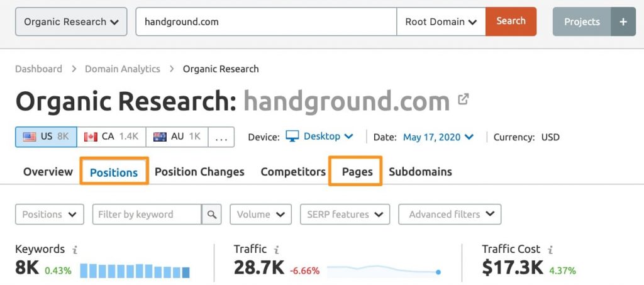This screenshot has width=644, height=285.
Task: Go to Domain Analytics breadcrumb link
Action: click(x=123, y=69)
